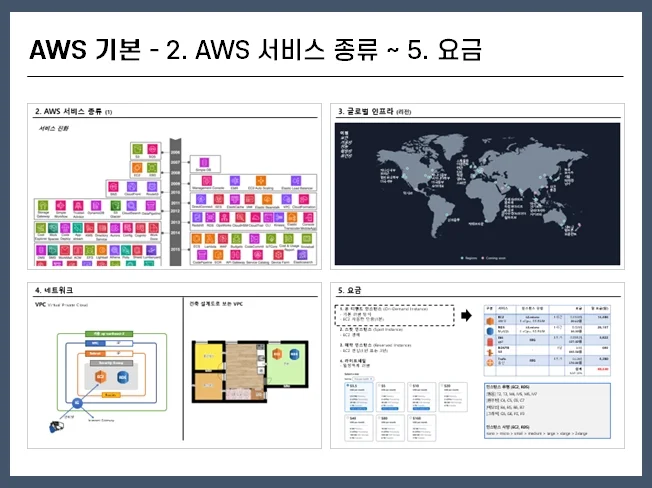Click the green Storage Gateway icon
Screen dimensions: 652x488
coord(43,205)
